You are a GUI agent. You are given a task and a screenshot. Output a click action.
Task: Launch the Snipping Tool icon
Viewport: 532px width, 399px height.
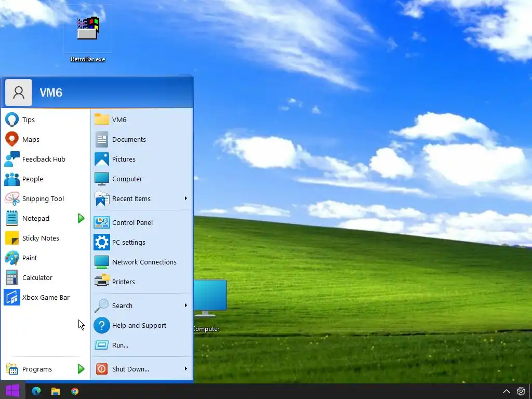(12, 198)
